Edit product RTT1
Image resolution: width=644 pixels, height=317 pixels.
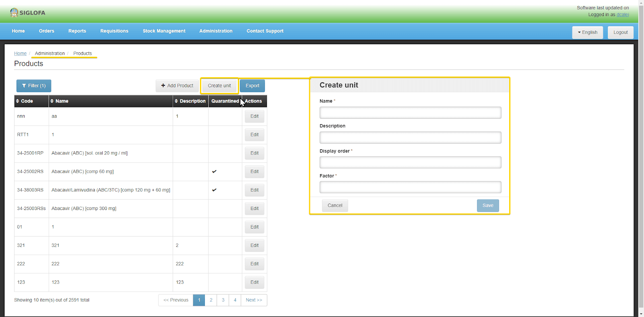[x=254, y=135]
